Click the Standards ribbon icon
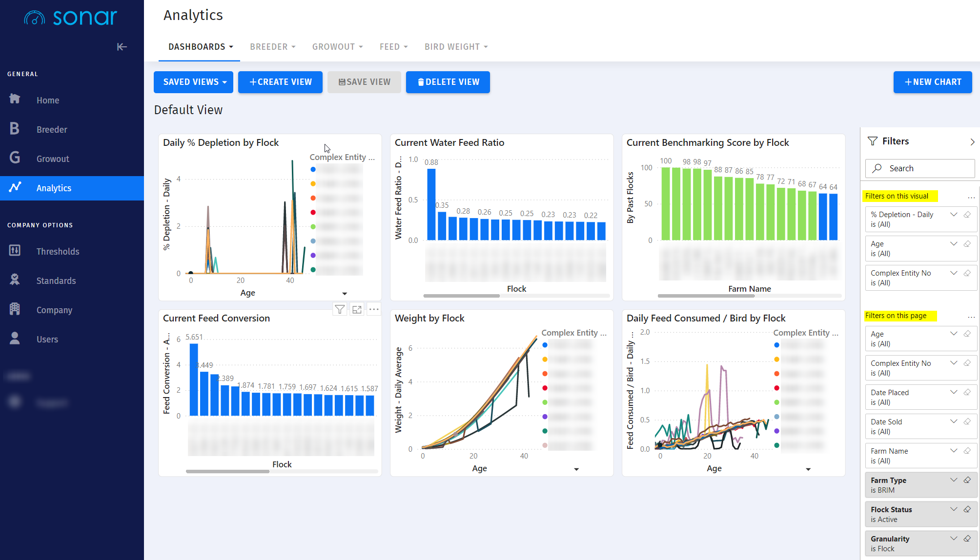The image size is (980, 560). (x=15, y=280)
